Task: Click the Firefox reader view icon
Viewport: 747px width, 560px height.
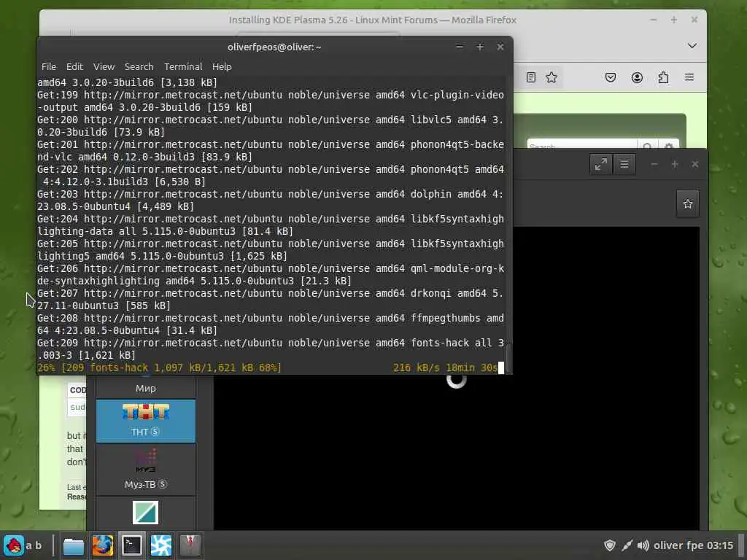Action: pyautogui.click(x=531, y=77)
